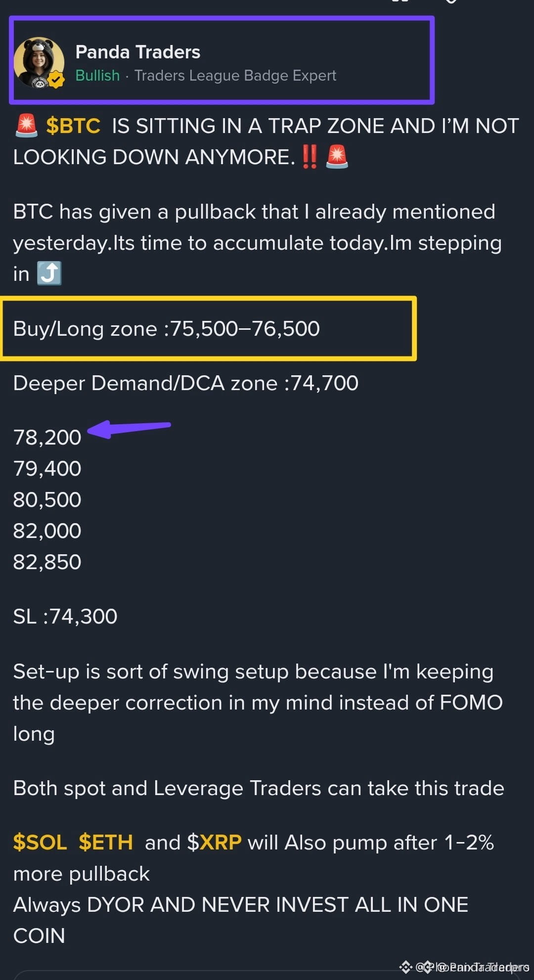Open the $SOL cashtag link
The image size is (534, 980).
40,842
